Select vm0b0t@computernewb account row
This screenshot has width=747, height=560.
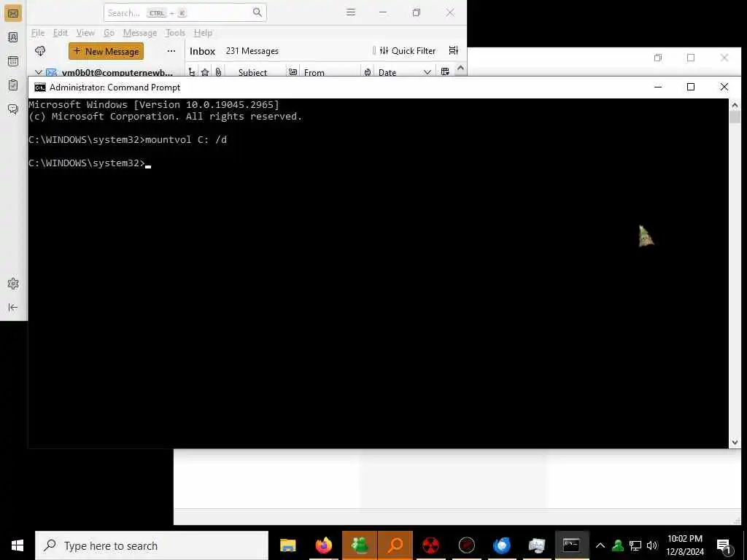[x=106, y=72]
